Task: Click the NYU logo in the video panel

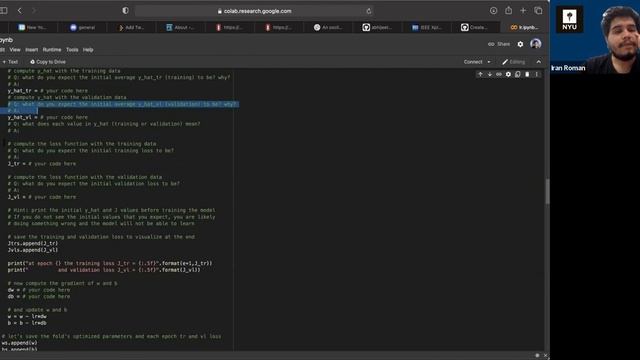Action: click(569, 20)
